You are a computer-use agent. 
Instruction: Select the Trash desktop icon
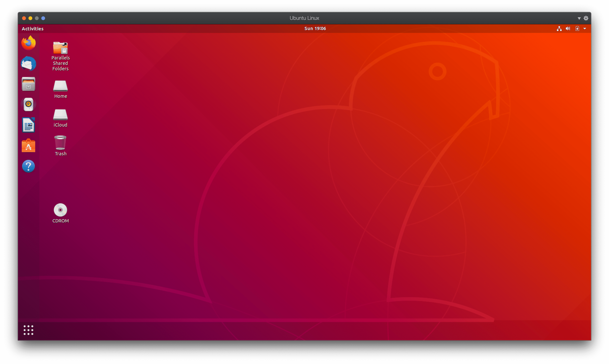60,146
